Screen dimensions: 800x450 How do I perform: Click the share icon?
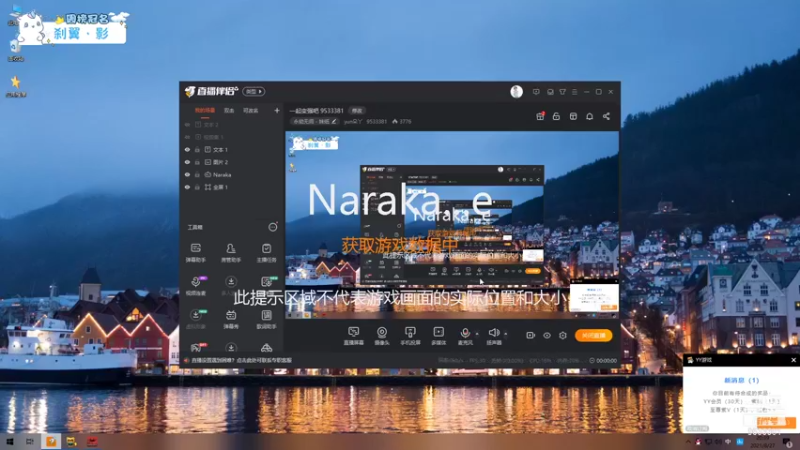pos(606,116)
